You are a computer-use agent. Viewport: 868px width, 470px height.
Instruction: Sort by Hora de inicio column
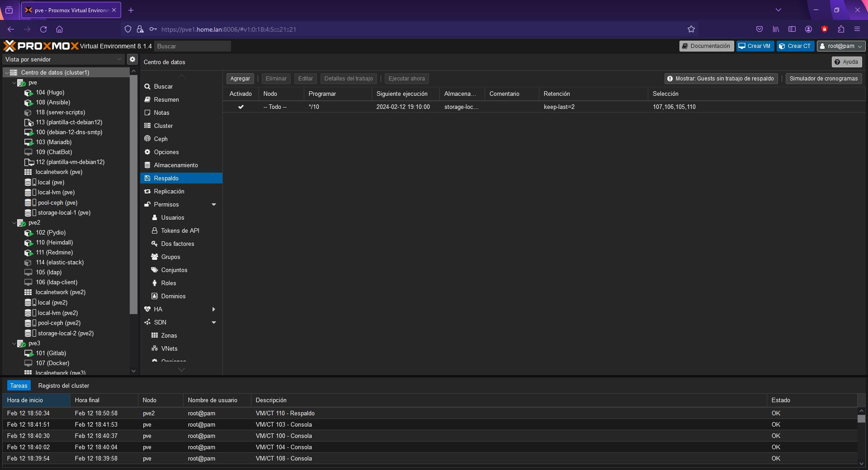click(x=36, y=400)
